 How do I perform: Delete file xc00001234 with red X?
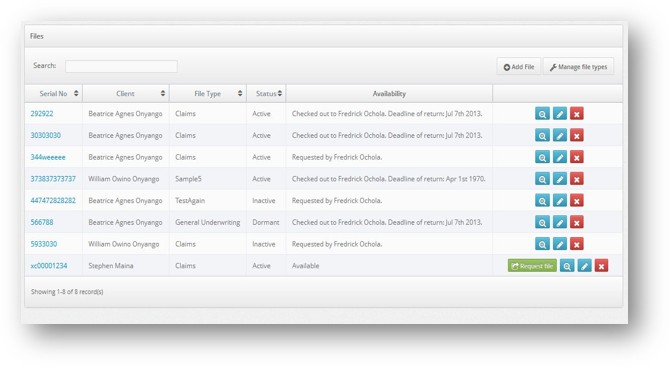coord(601,266)
